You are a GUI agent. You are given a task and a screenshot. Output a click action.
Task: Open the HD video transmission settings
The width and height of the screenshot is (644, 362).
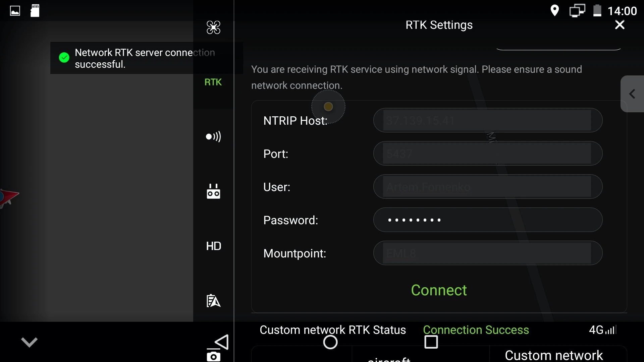tap(214, 246)
